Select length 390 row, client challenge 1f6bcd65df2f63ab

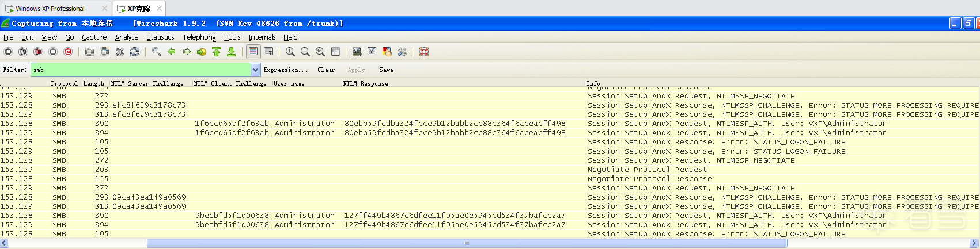click(x=489, y=124)
